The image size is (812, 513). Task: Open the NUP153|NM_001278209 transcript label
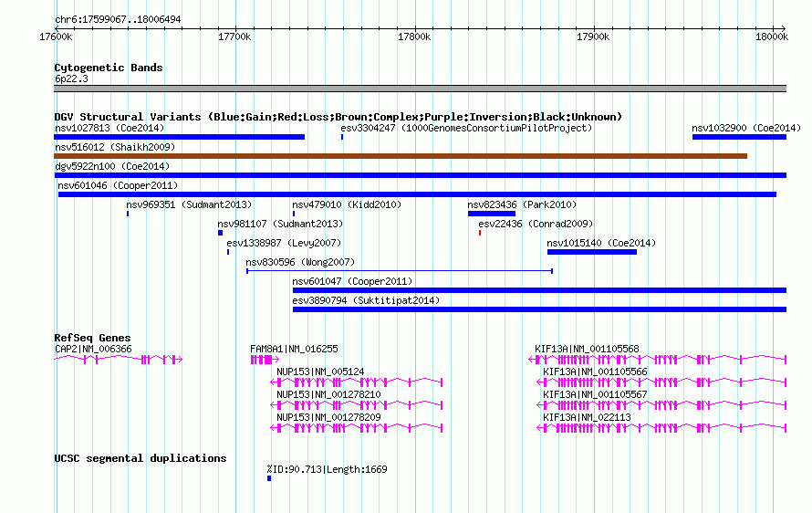(x=328, y=418)
